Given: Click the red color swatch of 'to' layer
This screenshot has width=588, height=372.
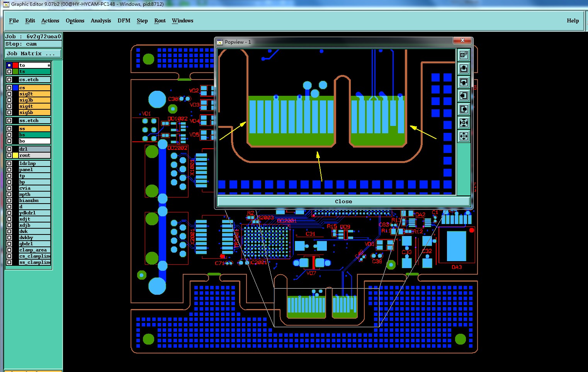Looking at the screenshot, I should (x=15, y=65).
